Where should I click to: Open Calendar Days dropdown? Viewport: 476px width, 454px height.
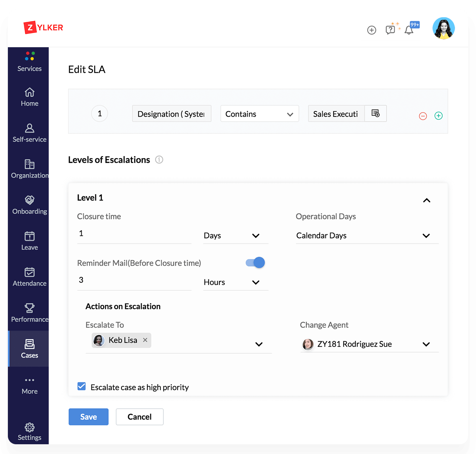(x=367, y=235)
